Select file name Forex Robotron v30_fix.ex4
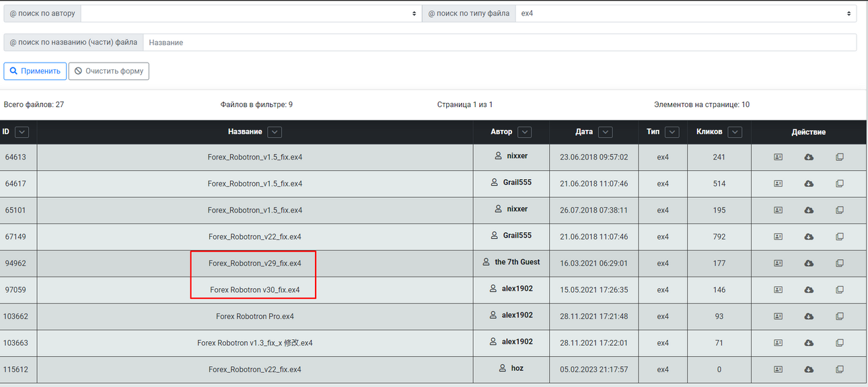 [255, 290]
